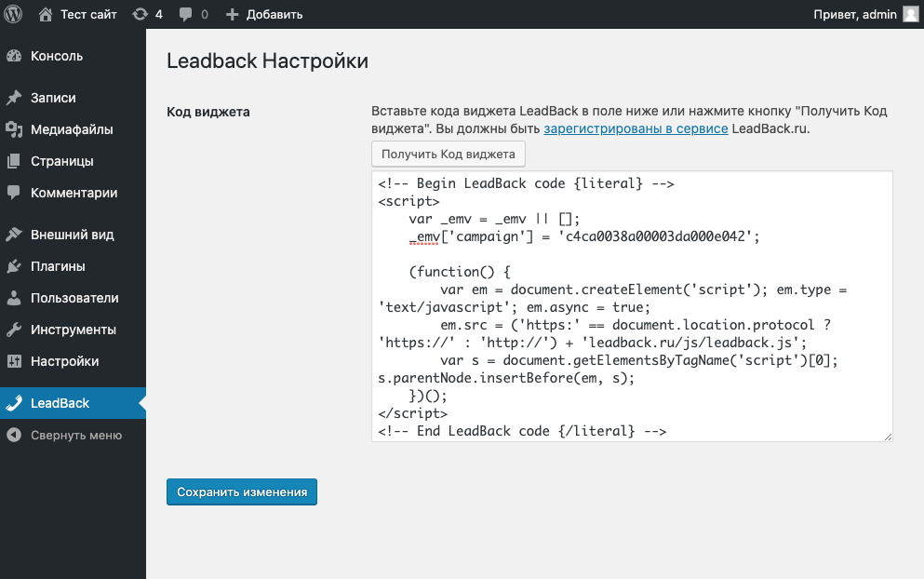Click the Комментарии speech bubble icon
Screen dimensions: 924x579
coord(14,193)
